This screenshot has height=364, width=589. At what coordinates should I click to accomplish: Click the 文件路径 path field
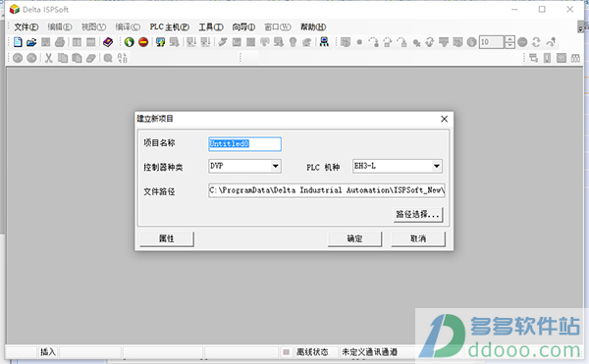pyautogui.click(x=327, y=190)
